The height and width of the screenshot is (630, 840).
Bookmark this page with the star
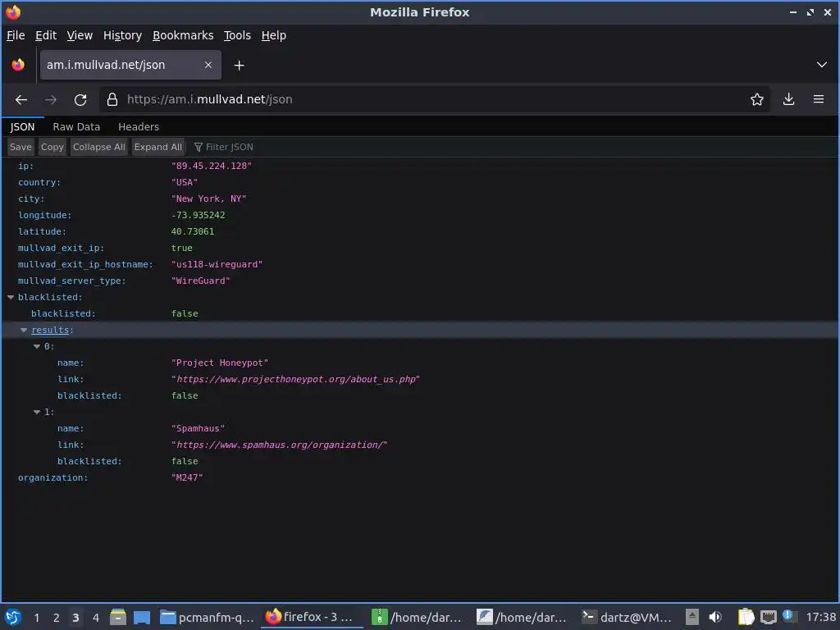[756, 99]
